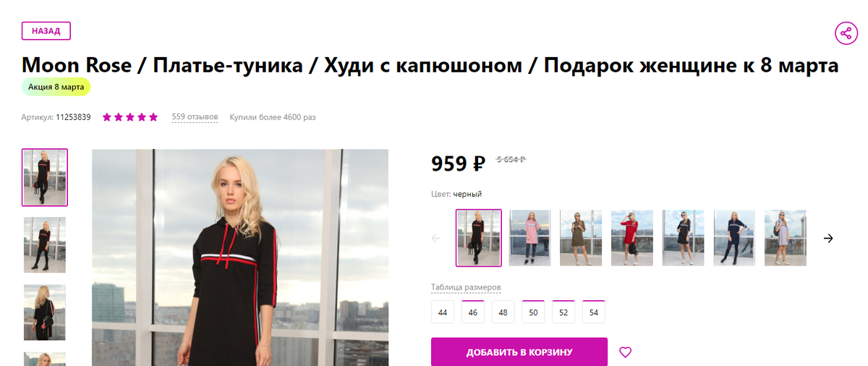Show next colors with right arrow
The image size is (868, 366).
click(x=829, y=238)
